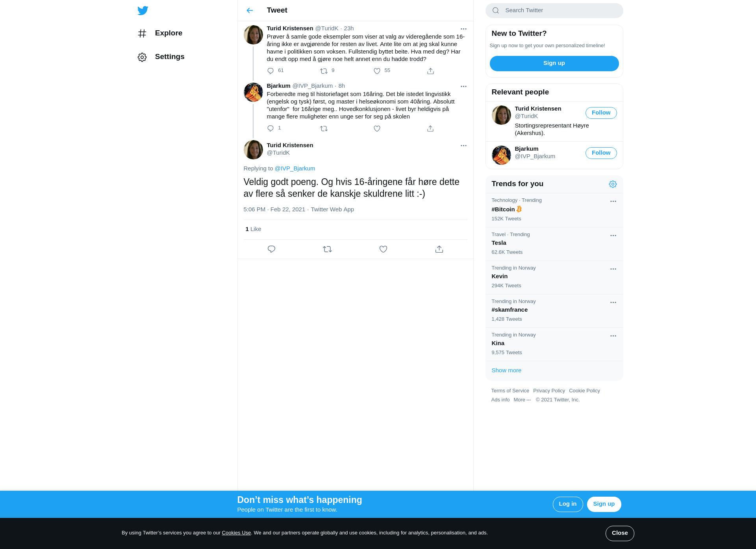Screen dimensions: 756x549
Task: Like the main Veldig godt poeng tweet
Action: [x=383, y=249]
